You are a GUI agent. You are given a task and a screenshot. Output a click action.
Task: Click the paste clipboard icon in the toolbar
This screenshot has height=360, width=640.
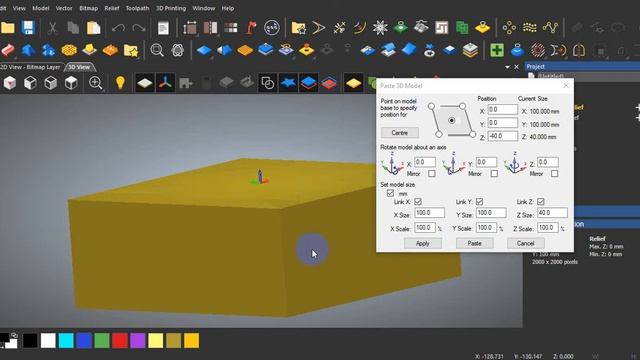click(x=93, y=28)
